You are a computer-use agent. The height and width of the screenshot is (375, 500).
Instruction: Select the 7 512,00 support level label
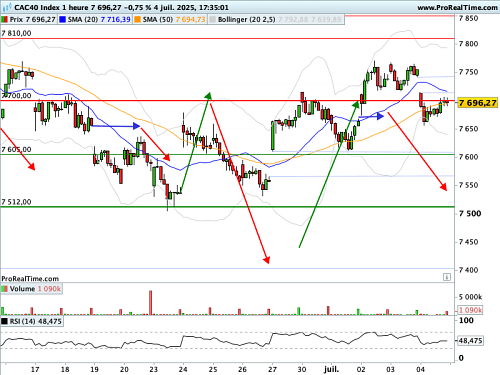[x=16, y=202]
